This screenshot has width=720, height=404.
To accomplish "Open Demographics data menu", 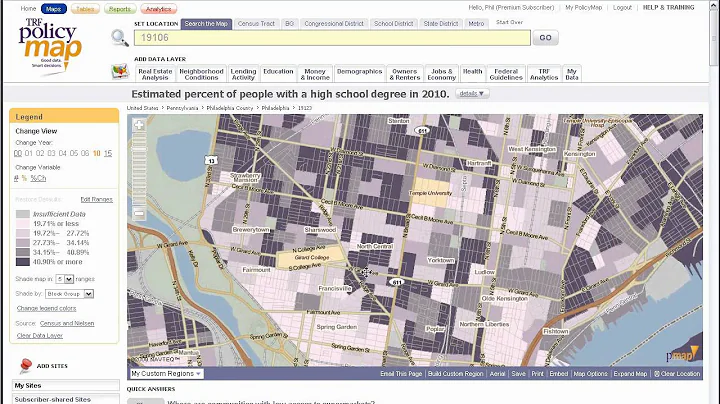I will (x=360, y=73).
